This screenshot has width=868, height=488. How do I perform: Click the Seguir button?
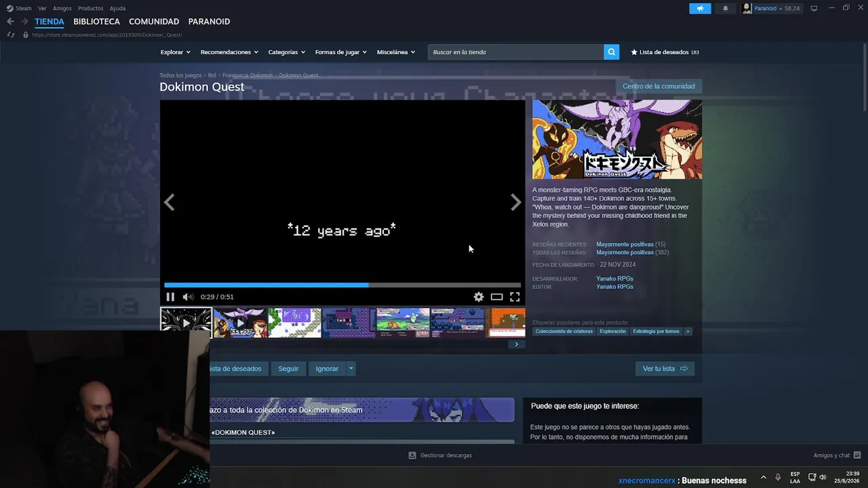coord(288,369)
